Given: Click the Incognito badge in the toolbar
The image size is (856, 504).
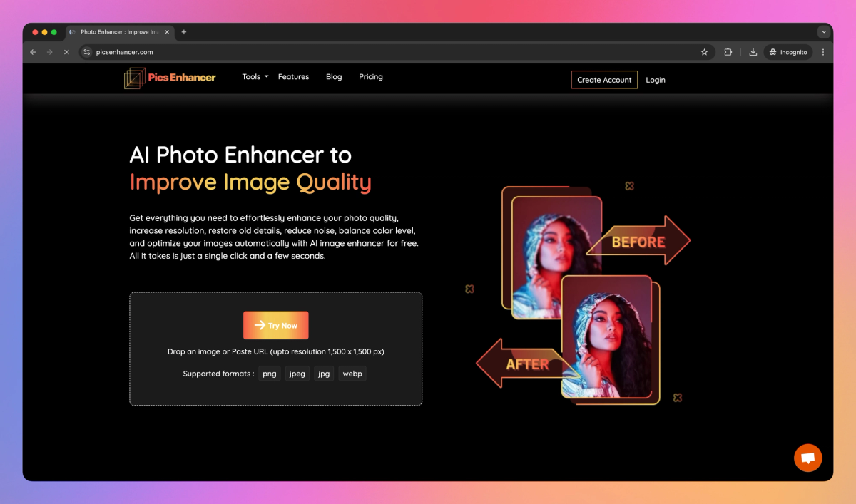Looking at the screenshot, I should (x=788, y=52).
